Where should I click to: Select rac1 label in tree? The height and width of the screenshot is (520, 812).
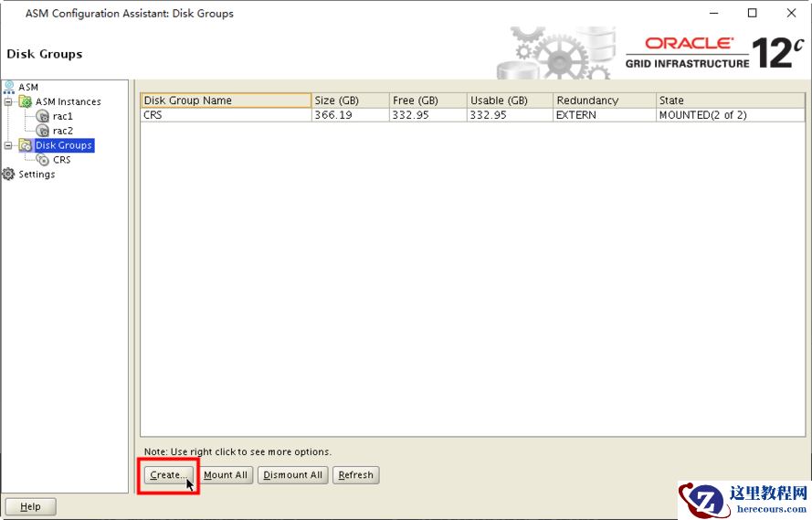(x=63, y=116)
